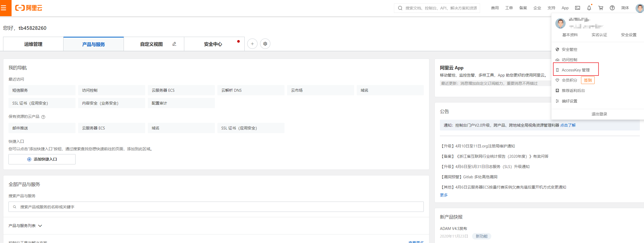Open 基本资料 in account panel

click(570, 35)
